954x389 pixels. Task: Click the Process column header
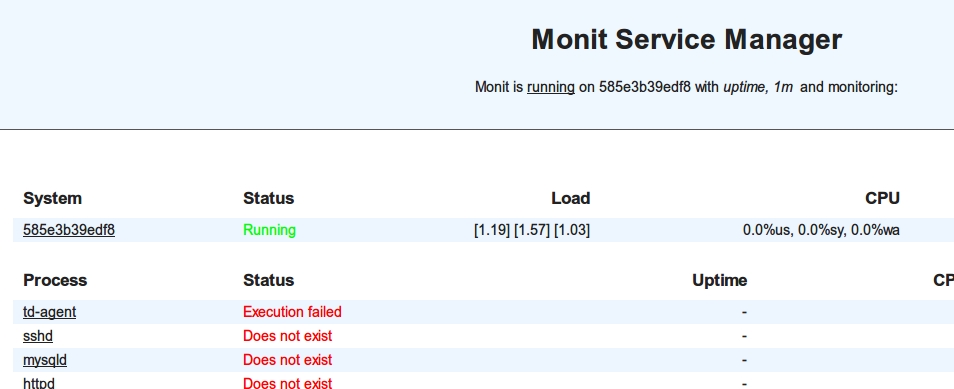pos(55,280)
